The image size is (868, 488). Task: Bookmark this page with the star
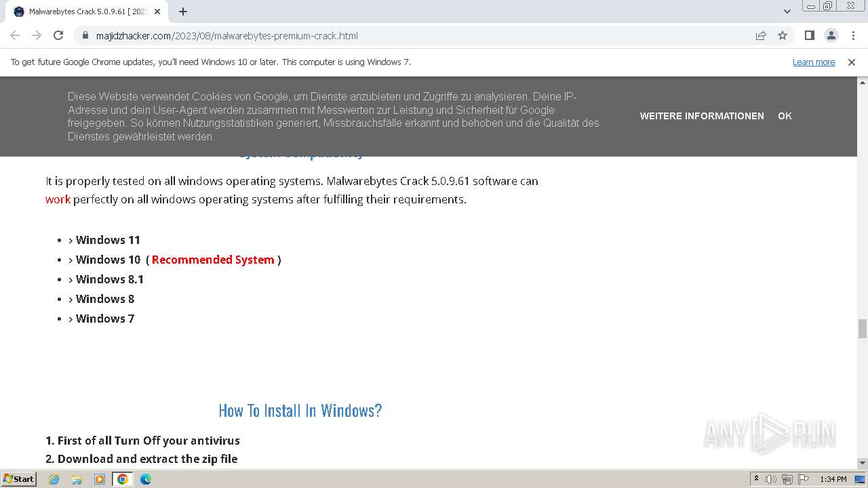click(783, 35)
